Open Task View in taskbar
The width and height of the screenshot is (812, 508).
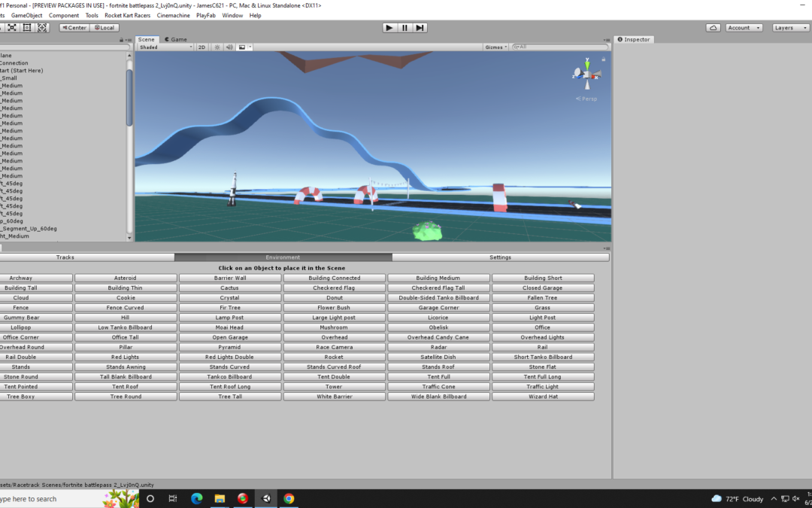tap(172, 499)
